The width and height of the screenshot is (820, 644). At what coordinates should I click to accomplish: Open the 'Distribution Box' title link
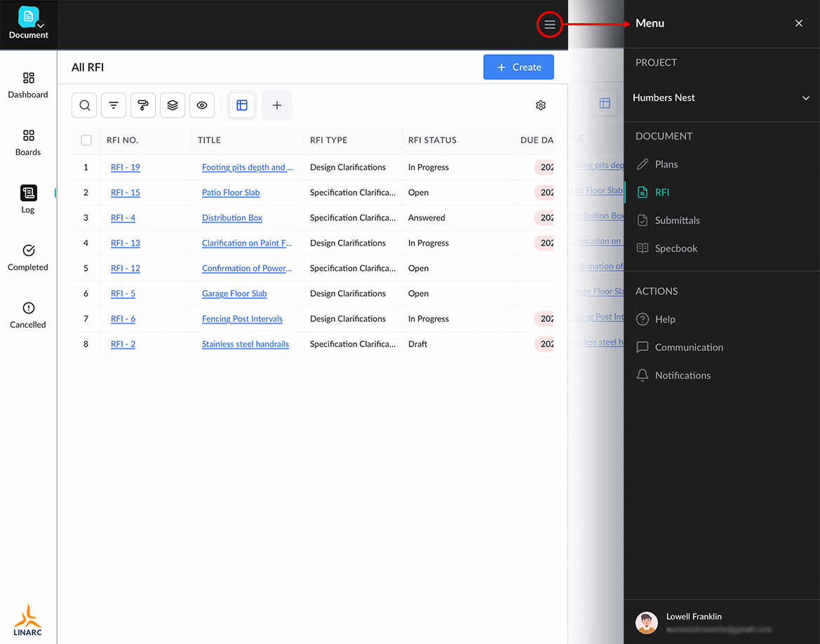(232, 217)
